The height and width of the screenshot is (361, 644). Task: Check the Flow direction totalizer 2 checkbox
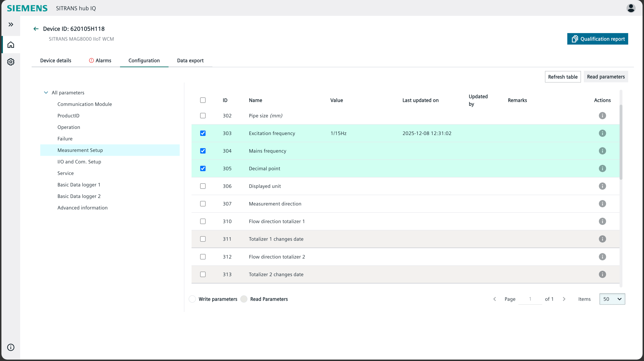tap(203, 257)
